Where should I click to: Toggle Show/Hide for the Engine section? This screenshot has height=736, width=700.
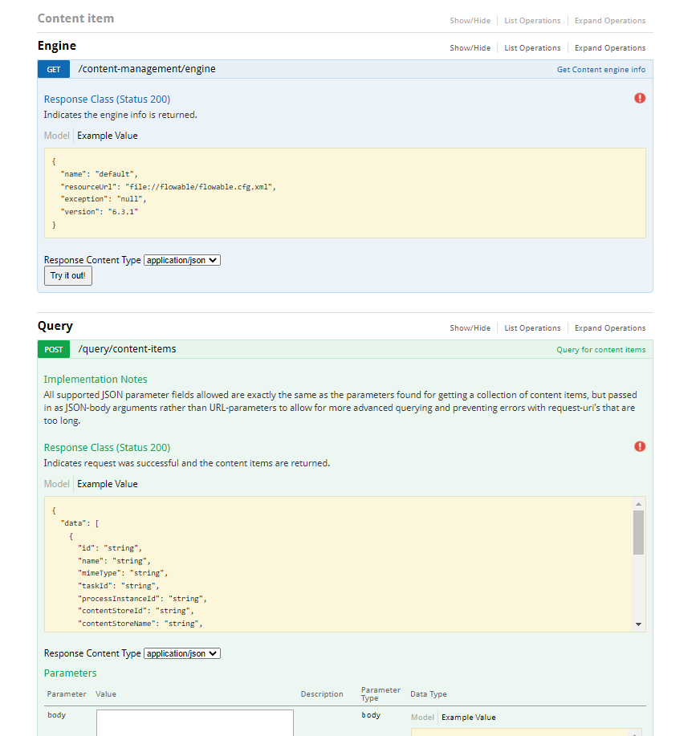(x=470, y=47)
